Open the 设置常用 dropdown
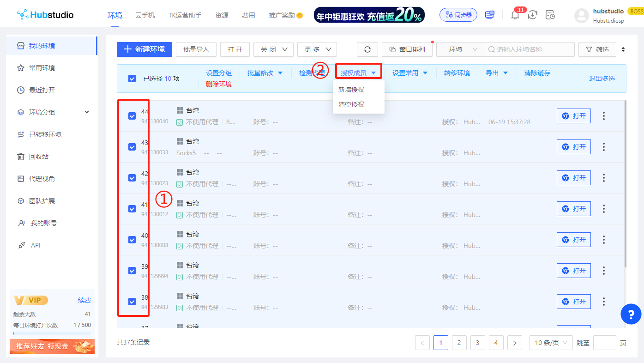The width and height of the screenshot is (644, 363). point(410,73)
